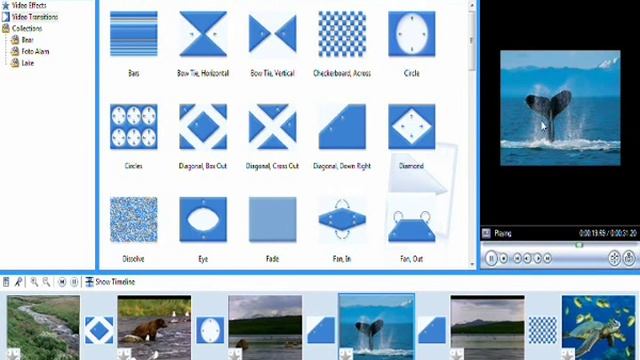
Task: Select the third storyboard clip with hills
Action: [x=265, y=327]
